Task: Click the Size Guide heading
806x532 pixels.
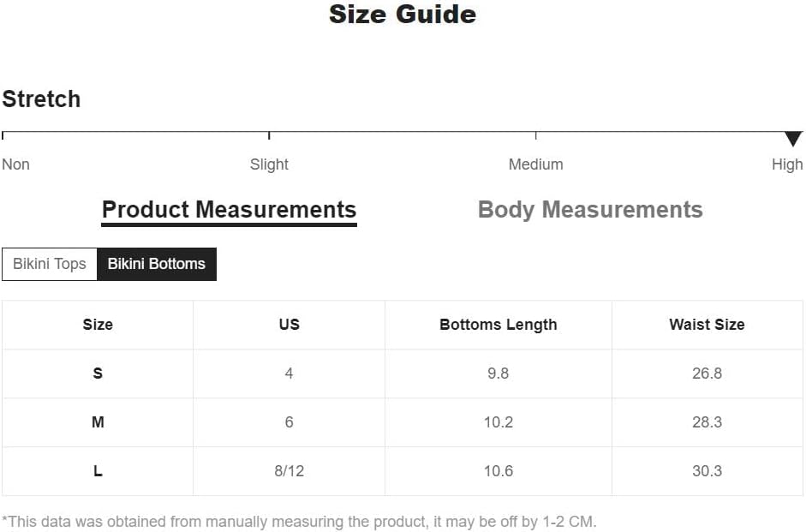Action: tap(403, 14)
